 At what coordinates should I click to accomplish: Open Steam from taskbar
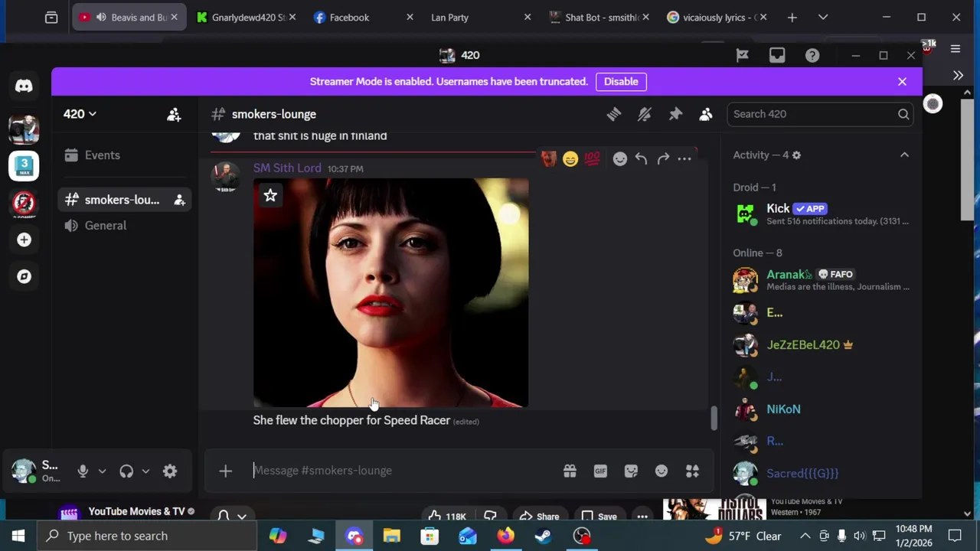544,536
